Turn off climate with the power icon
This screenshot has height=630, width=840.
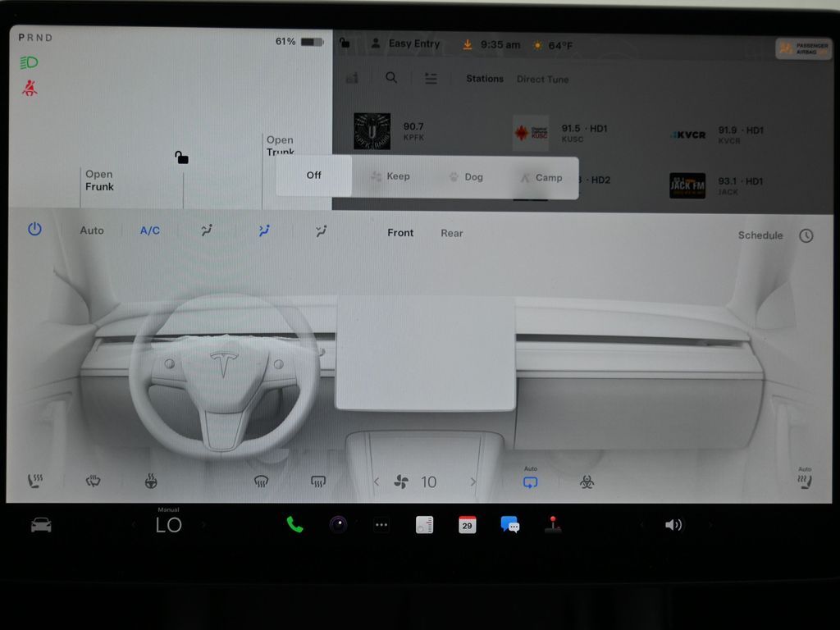coord(34,230)
